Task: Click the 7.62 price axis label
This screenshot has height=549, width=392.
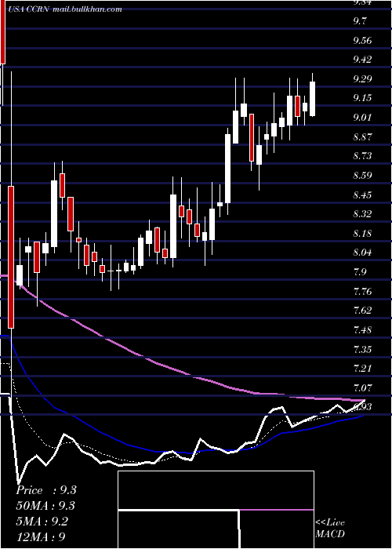Action: click(x=362, y=311)
